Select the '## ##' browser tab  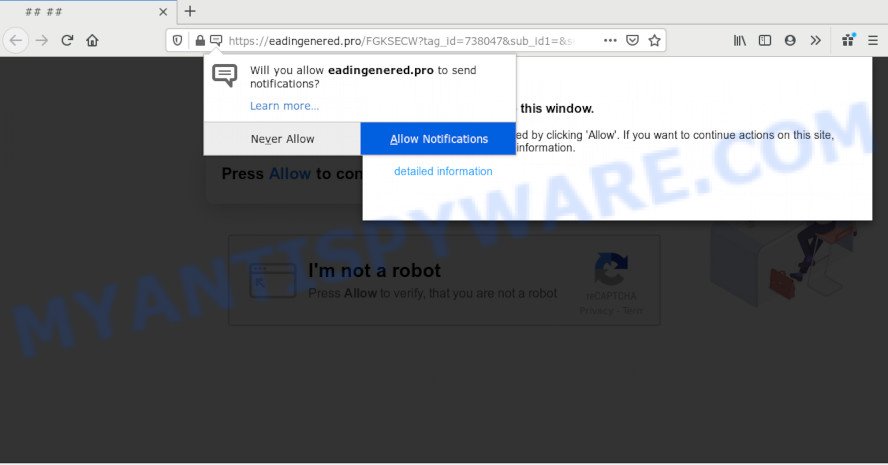[88, 12]
